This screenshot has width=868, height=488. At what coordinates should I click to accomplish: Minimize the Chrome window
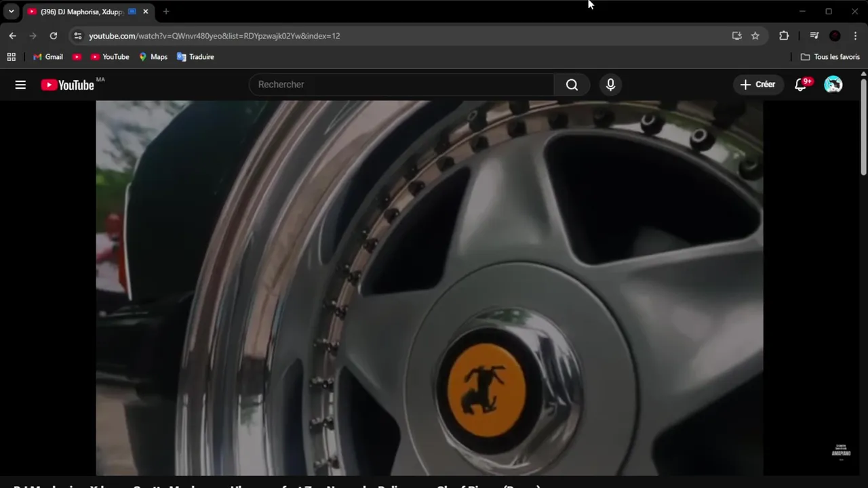click(802, 12)
